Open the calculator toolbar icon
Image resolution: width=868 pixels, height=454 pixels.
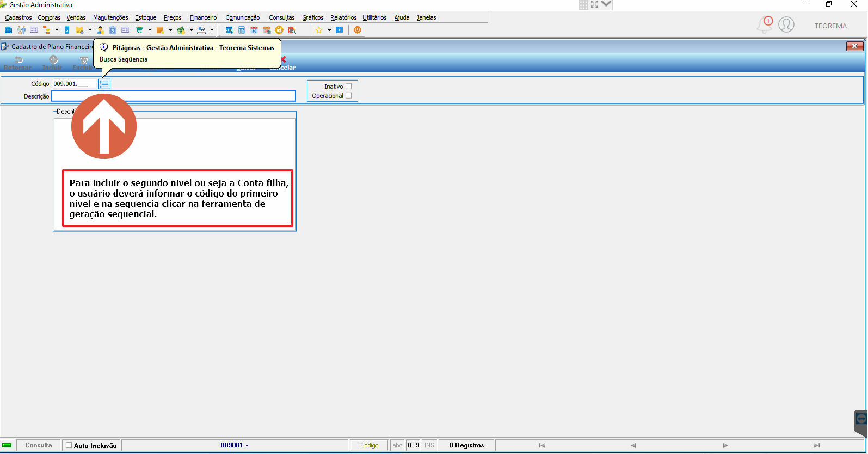[242, 30]
